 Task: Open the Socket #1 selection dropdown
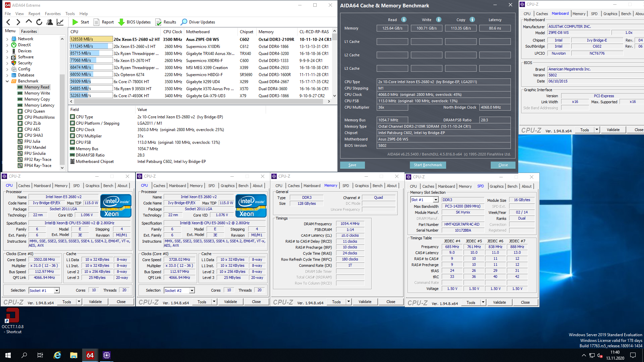57,291
